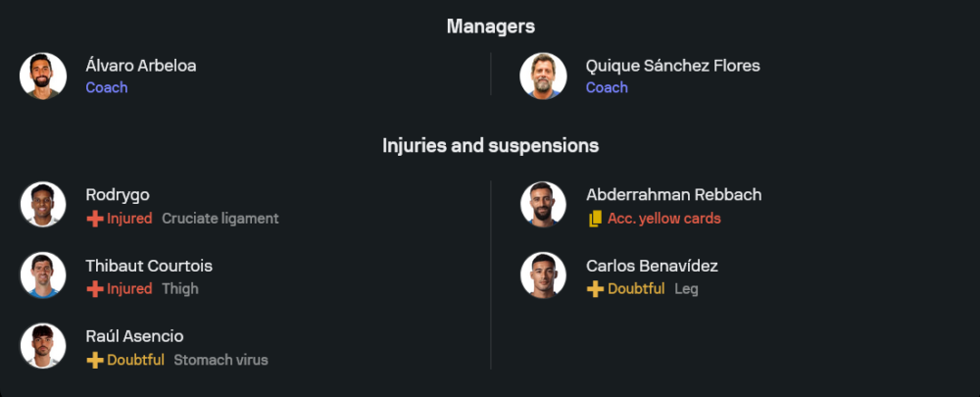Click the yellow cards icon for Rebbach
The image size is (980, 397).
pyautogui.click(x=594, y=219)
